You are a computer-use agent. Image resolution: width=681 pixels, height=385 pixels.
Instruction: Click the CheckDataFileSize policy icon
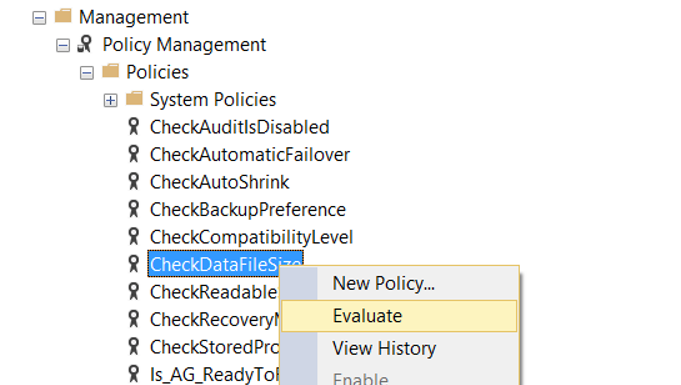134,264
